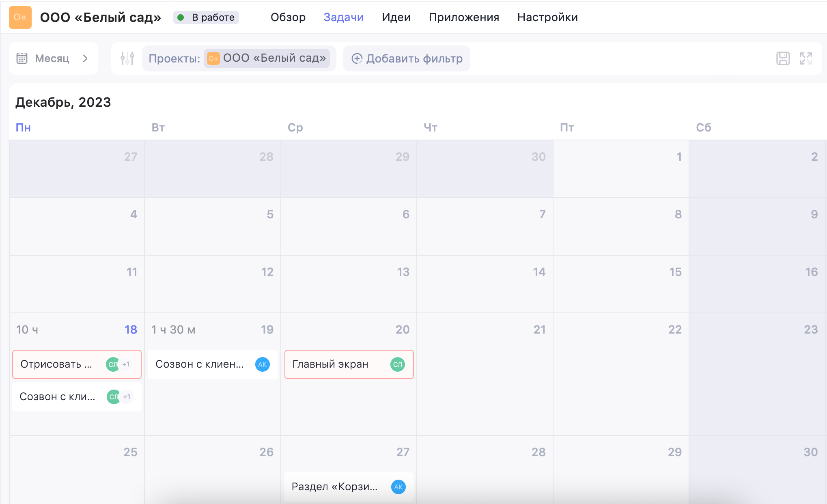Open the Месяц view selector chevron

[85, 58]
